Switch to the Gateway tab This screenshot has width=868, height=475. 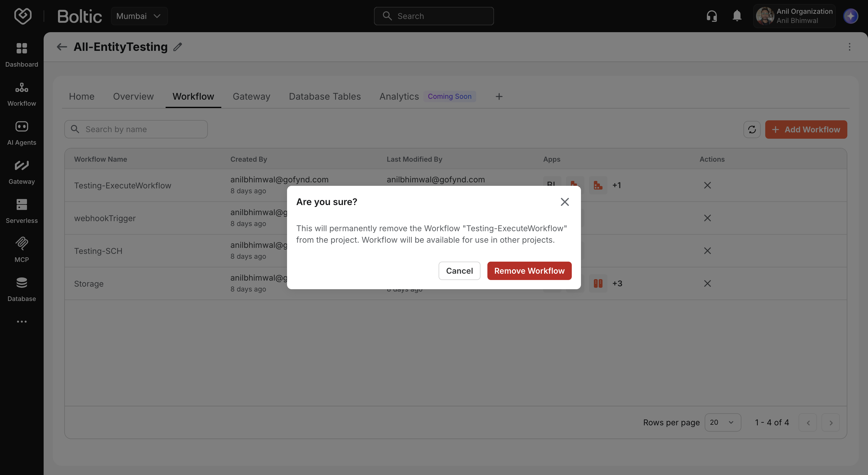251,96
